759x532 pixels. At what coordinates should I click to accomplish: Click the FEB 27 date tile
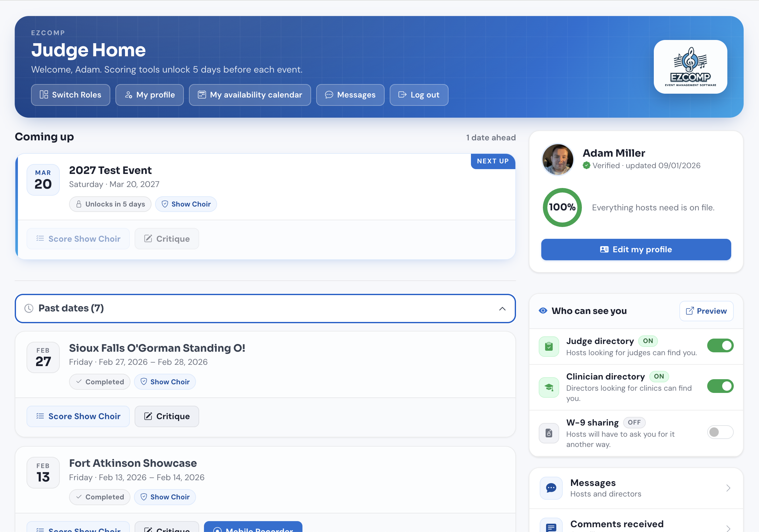coord(43,357)
